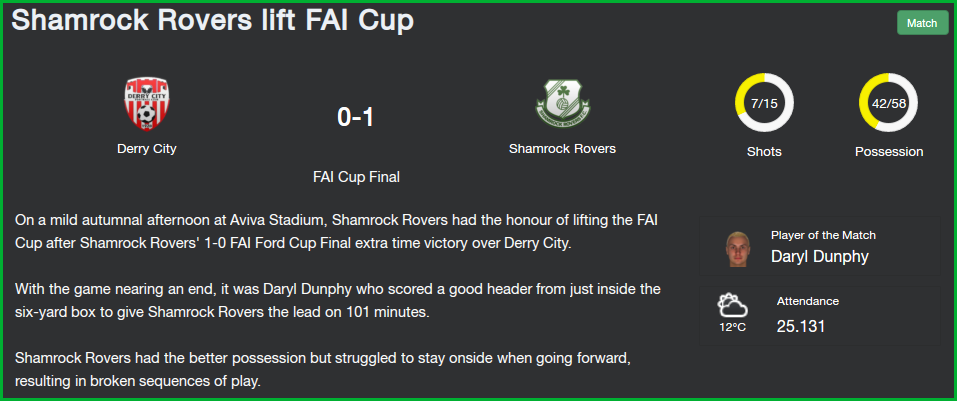Click the 12°C temperature label

732,327
